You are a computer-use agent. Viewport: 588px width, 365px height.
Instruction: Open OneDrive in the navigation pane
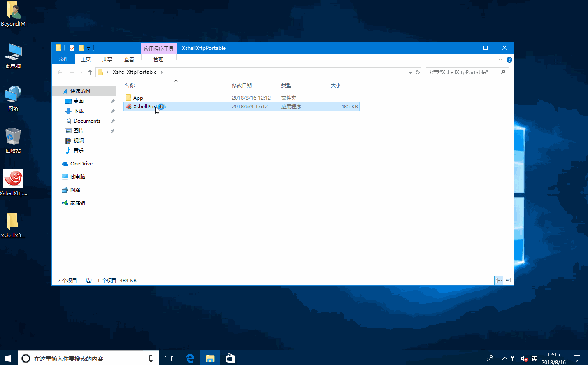pyautogui.click(x=81, y=163)
